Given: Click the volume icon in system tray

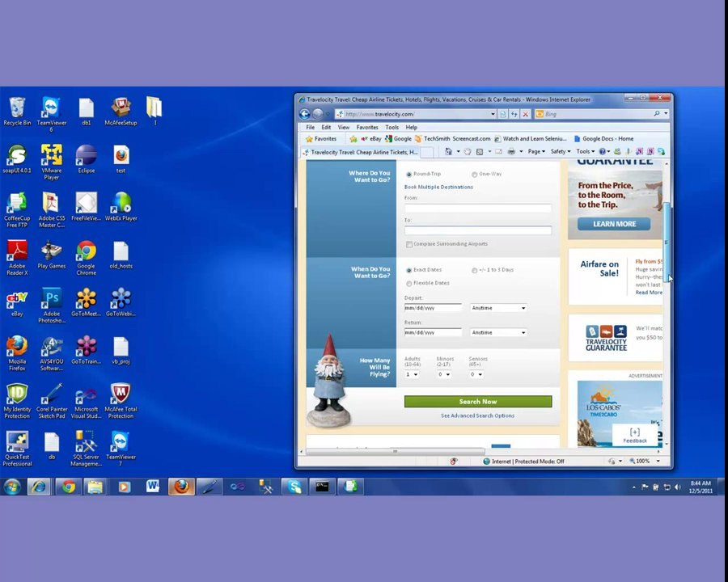Looking at the screenshot, I should click(677, 487).
